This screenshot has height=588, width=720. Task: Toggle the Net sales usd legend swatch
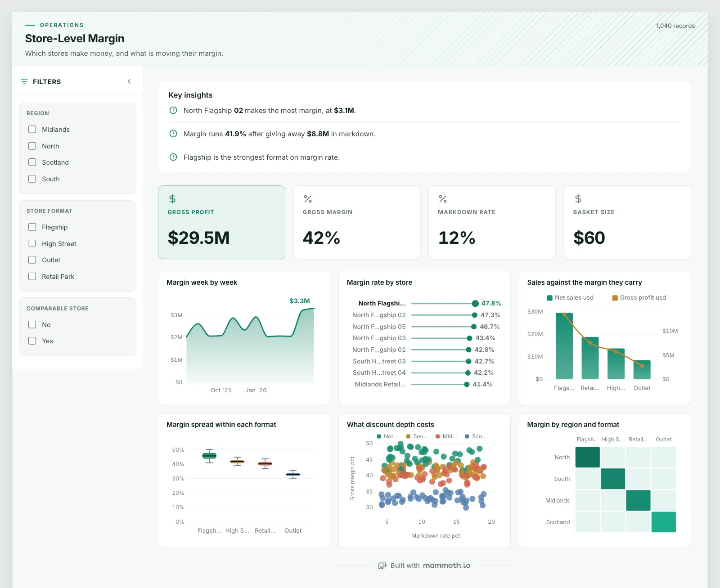click(x=549, y=298)
